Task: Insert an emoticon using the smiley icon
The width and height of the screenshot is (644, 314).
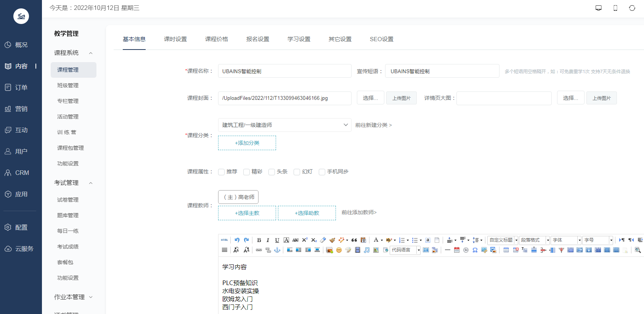Action: point(339,250)
